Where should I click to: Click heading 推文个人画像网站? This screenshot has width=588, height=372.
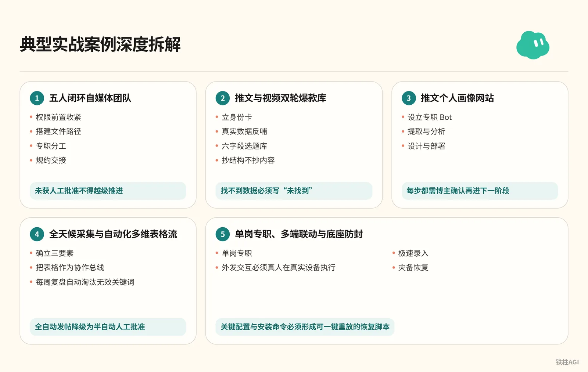457,98
